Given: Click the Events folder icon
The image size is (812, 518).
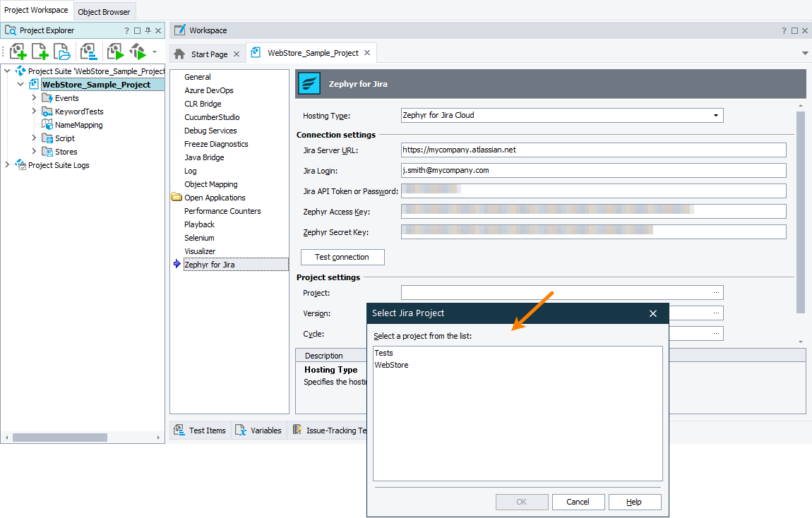Looking at the screenshot, I should (x=47, y=98).
